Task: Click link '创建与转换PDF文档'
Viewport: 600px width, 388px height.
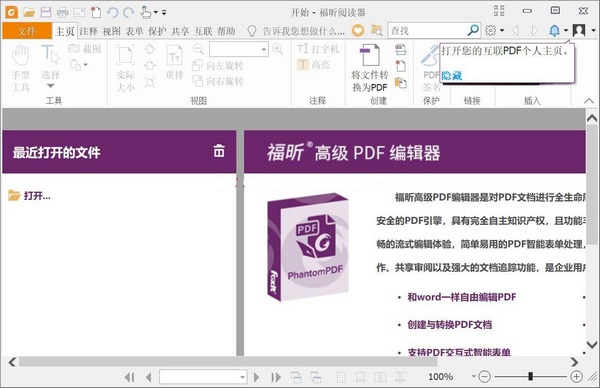Action: pyautogui.click(x=450, y=325)
